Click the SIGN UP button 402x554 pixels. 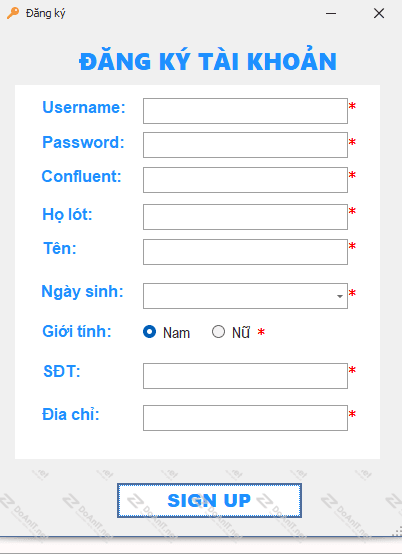(209, 500)
